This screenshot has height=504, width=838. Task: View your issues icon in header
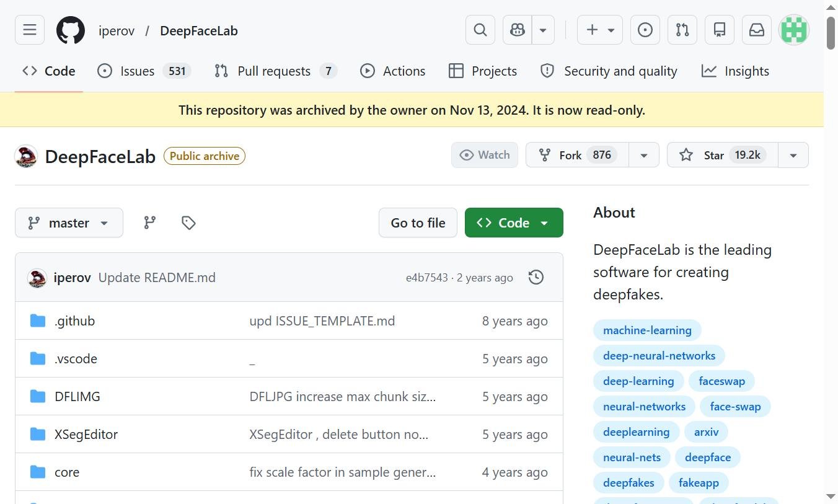(645, 30)
